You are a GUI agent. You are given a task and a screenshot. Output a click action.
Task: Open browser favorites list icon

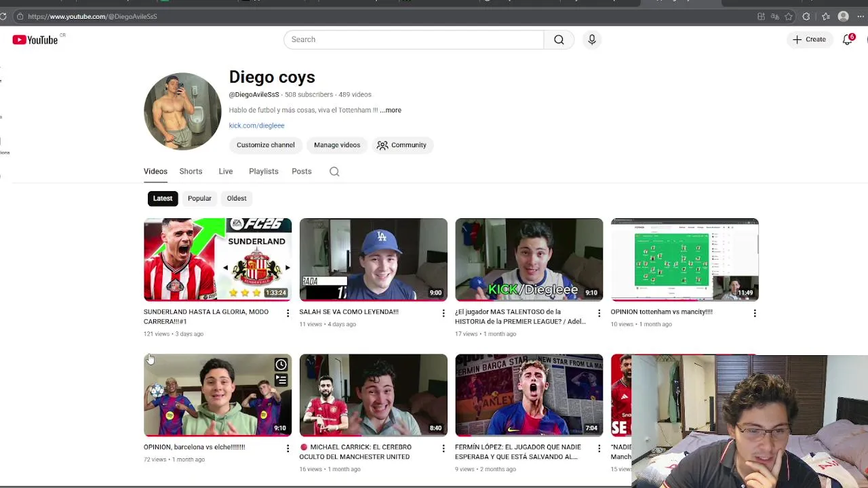(x=825, y=16)
